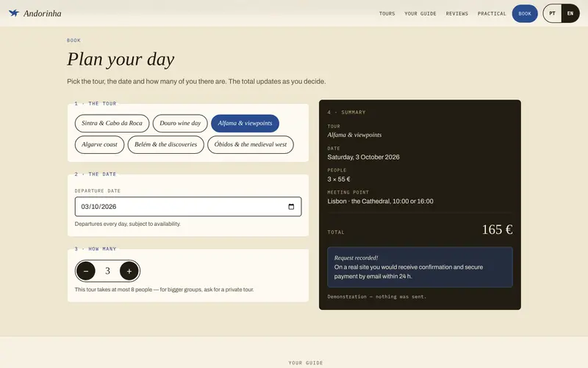
Task: Select the Óbidos & the medieval west tour
Action: click(251, 144)
